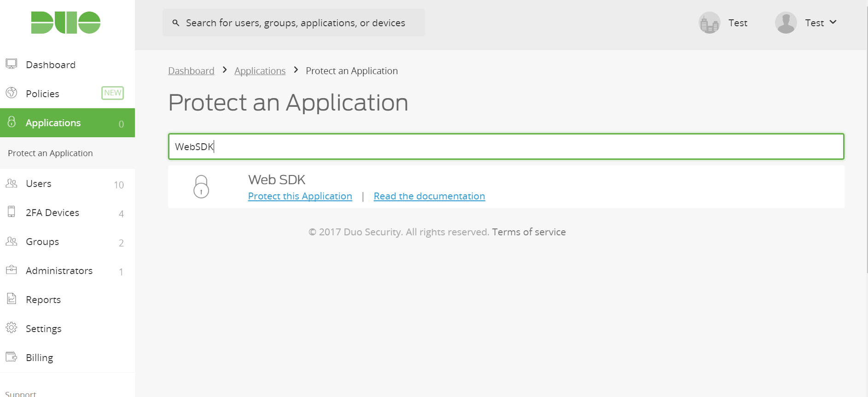This screenshot has width=868, height=397.
Task: Focus the top global search field
Action: pos(295,23)
